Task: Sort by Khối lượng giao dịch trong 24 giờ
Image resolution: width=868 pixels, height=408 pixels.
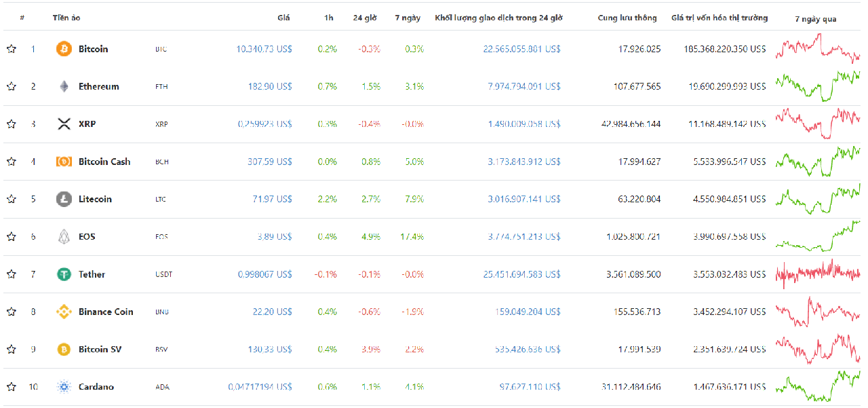Action: (498, 18)
